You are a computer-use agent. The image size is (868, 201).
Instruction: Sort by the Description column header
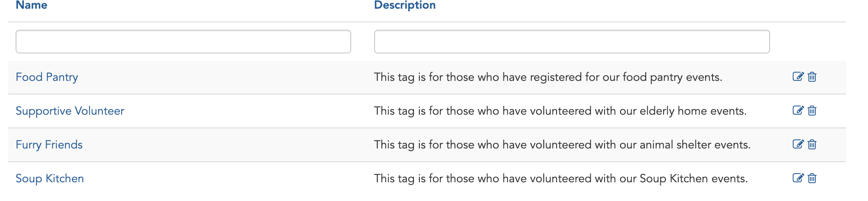coord(405,5)
